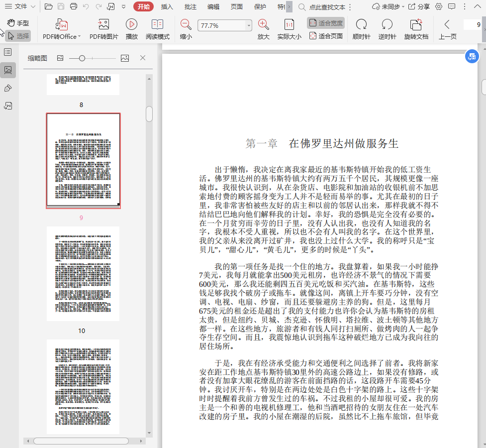Click the 缩小 zoom out icon
486x448 pixels.
pyautogui.click(x=186, y=29)
